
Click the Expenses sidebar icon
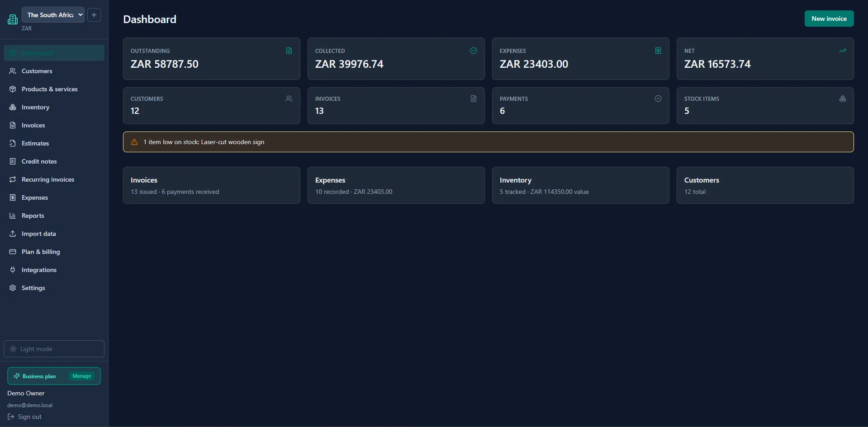tap(13, 197)
